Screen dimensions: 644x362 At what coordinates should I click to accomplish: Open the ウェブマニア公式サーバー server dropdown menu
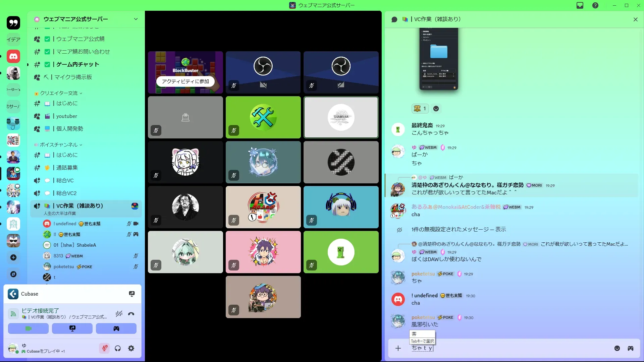coord(136,19)
